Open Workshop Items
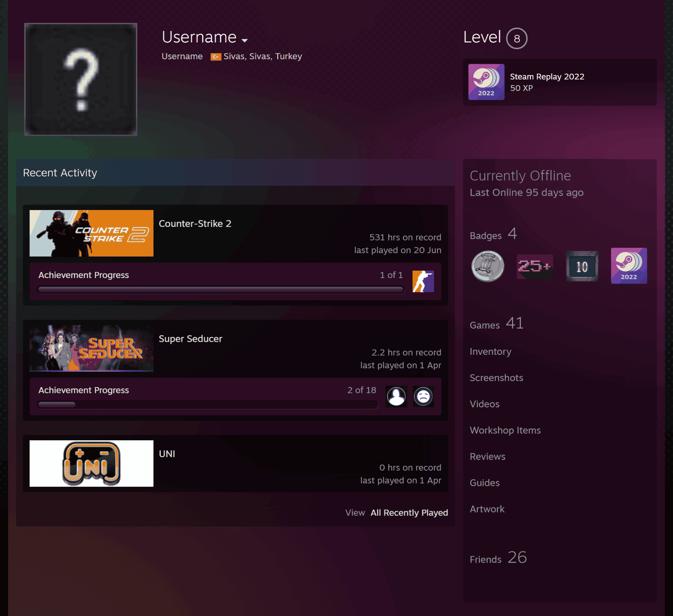 coord(505,430)
